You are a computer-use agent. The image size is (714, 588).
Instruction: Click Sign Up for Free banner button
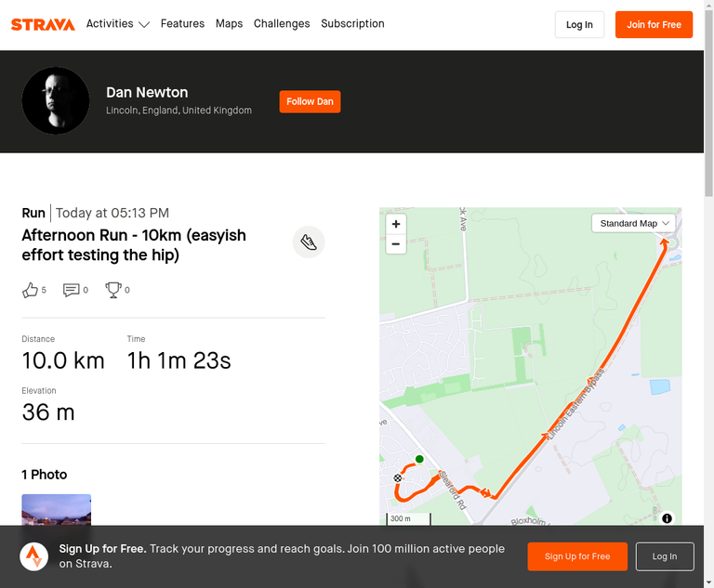[577, 556]
